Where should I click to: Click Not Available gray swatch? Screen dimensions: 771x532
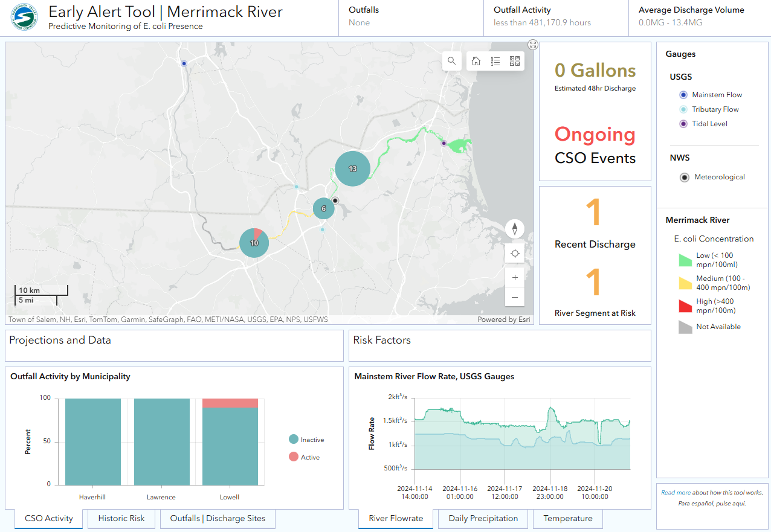pyautogui.click(x=685, y=327)
